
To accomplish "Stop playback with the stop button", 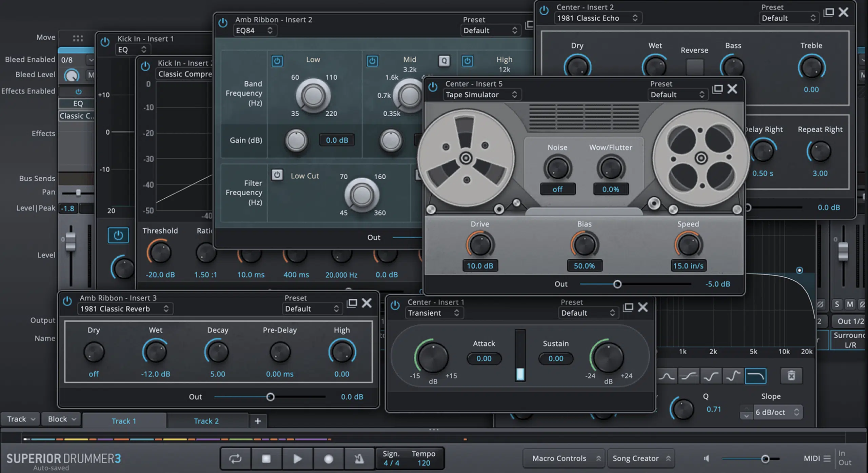I will 266,458.
